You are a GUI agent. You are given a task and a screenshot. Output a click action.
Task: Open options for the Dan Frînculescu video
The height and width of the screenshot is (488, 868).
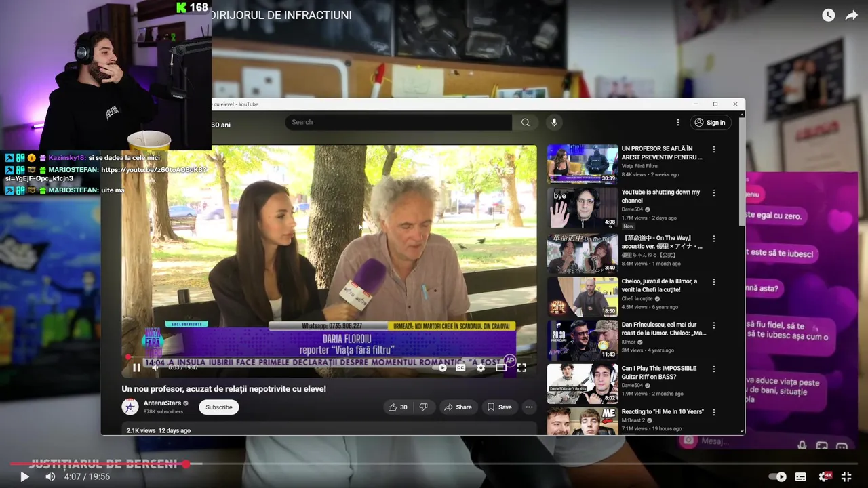[713, 325]
